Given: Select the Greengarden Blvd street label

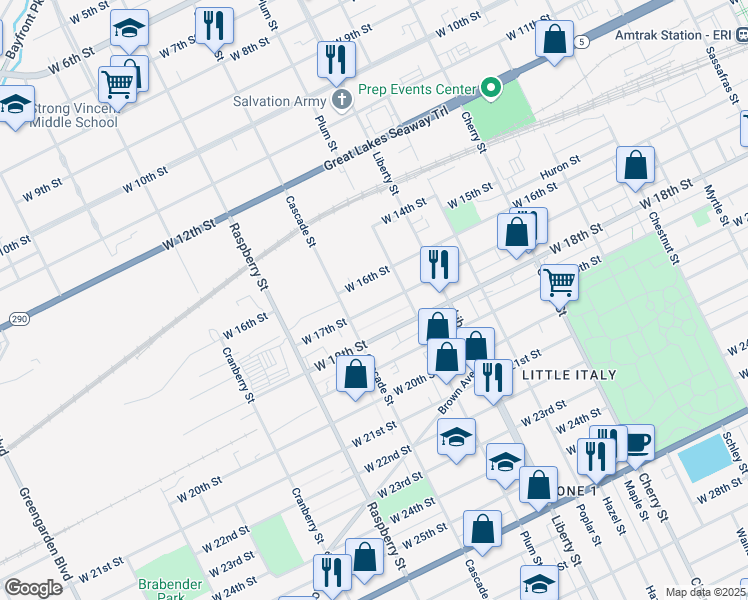Looking at the screenshot, I should [x=45, y=534].
